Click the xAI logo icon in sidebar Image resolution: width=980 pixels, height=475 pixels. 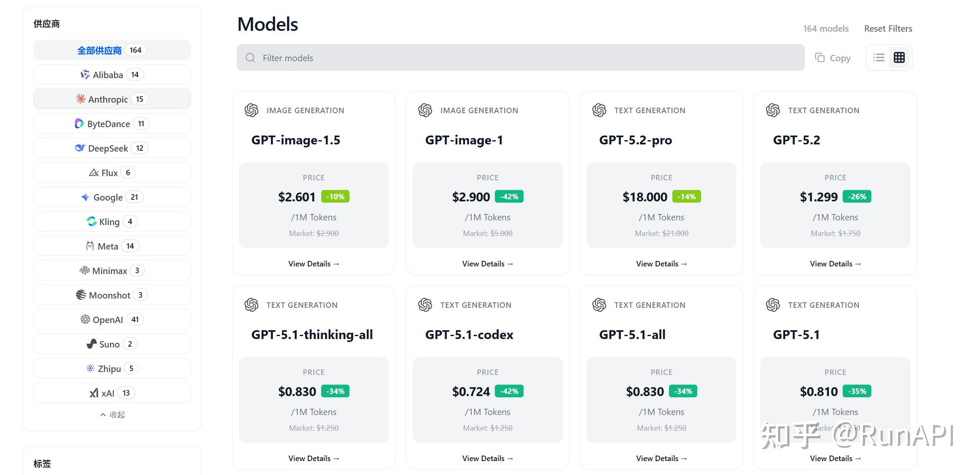94,393
